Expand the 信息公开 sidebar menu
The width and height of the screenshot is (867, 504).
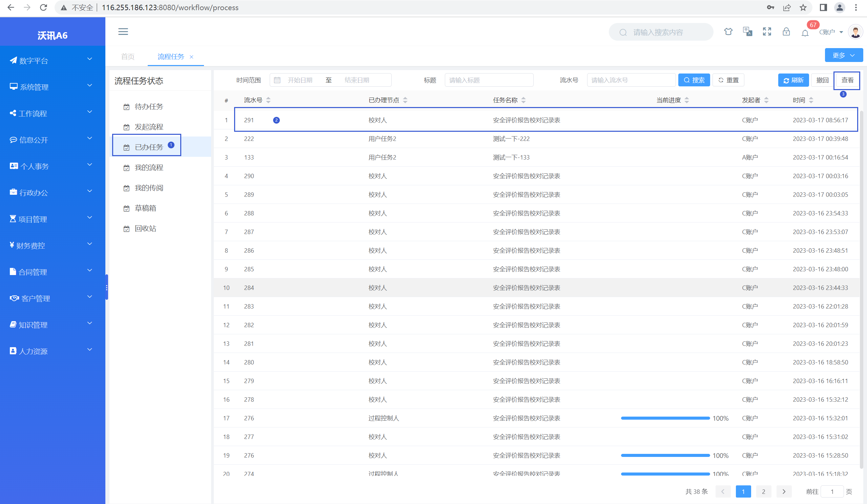(53, 140)
